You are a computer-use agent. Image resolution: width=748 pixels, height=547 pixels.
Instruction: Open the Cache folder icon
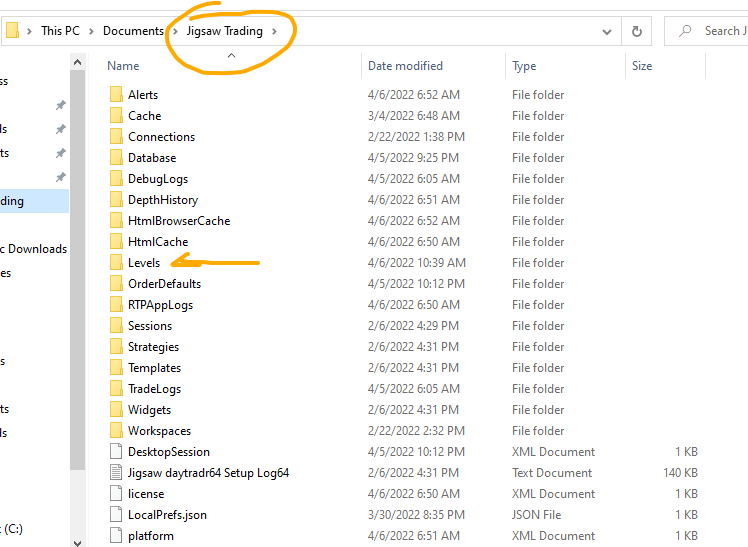point(116,115)
